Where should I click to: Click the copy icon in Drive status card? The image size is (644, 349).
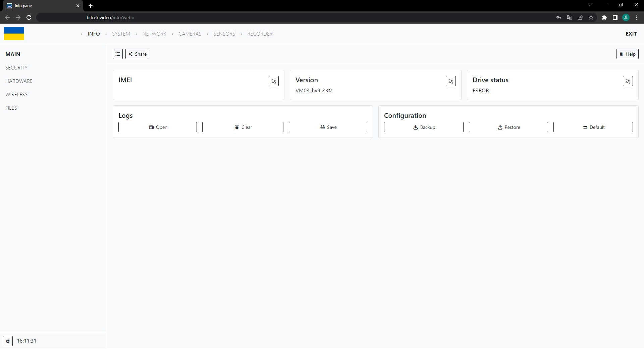[628, 81]
